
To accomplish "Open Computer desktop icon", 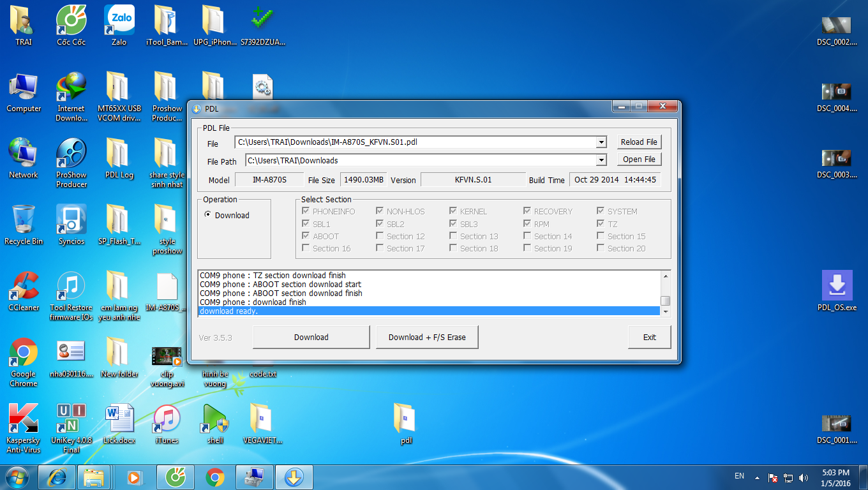I will 24,92.
